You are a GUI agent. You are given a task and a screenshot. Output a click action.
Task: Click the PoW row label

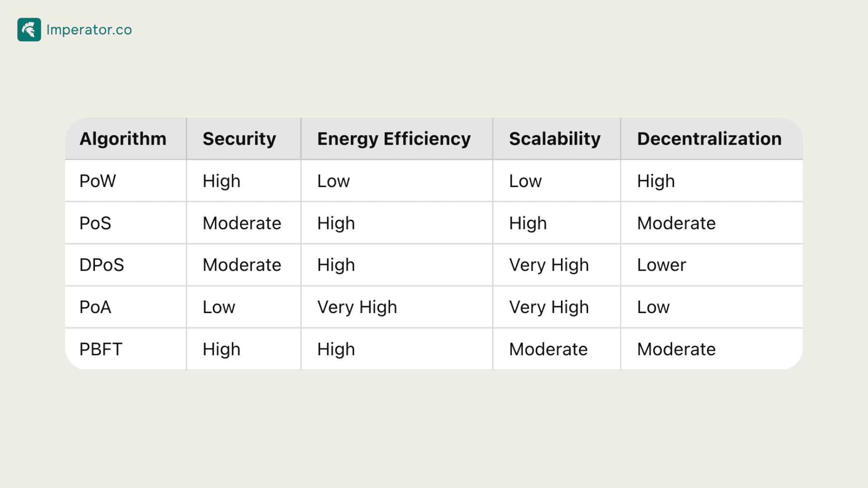click(126, 181)
